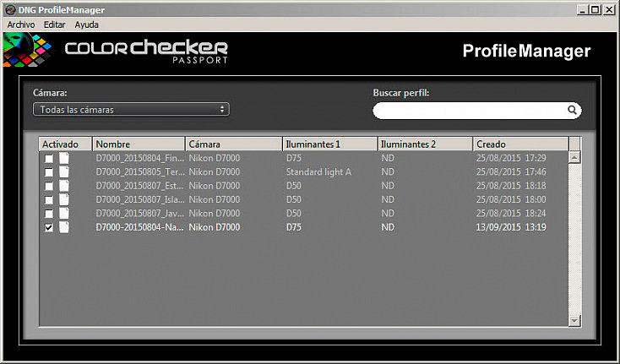
Task: Click file icon of D7000_20150807_Est... row
Action: click(x=64, y=186)
